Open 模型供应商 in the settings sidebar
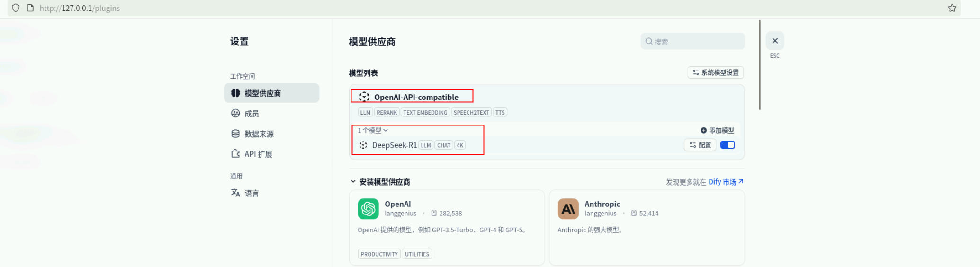The width and height of the screenshot is (980, 267). 271,93
